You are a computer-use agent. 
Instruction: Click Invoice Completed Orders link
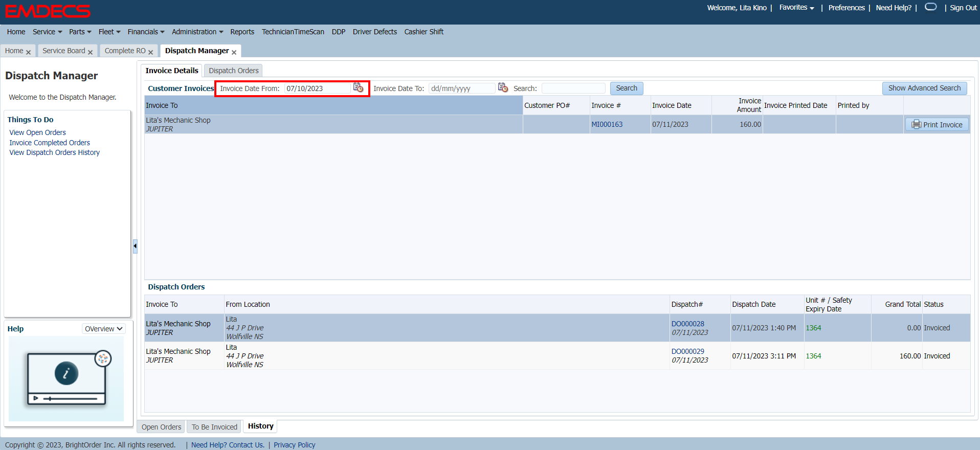pos(50,143)
